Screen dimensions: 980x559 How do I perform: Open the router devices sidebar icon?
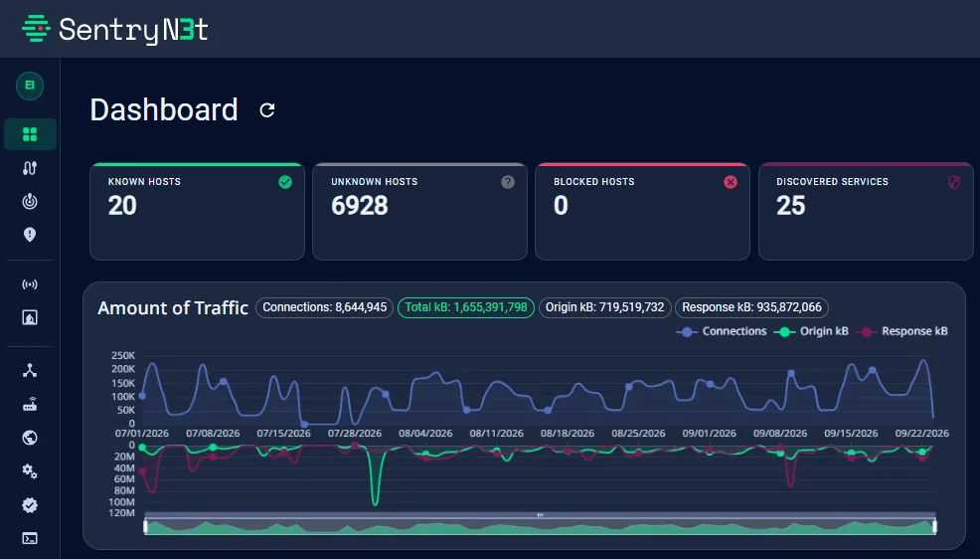pyautogui.click(x=30, y=405)
